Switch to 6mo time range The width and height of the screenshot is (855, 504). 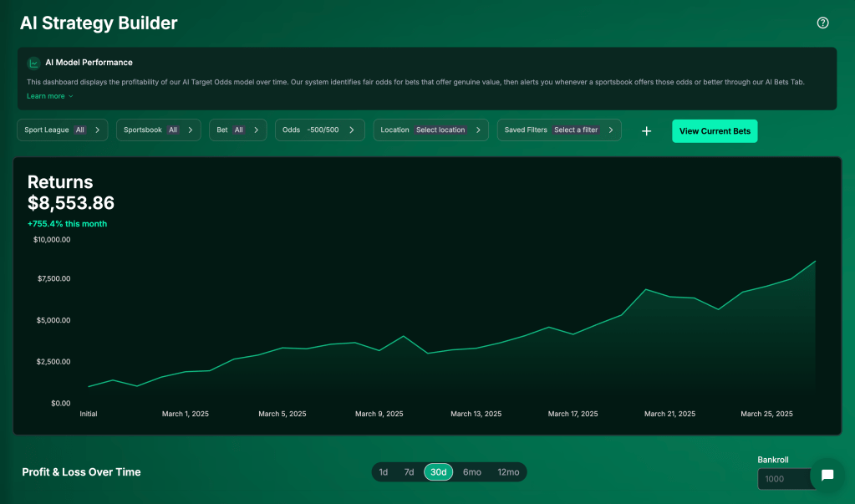(472, 472)
